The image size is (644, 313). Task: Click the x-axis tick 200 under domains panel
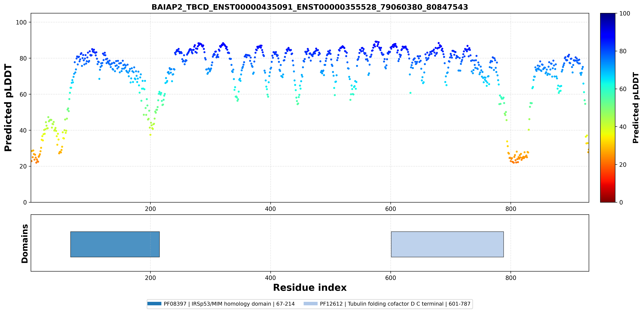[150, 278]
